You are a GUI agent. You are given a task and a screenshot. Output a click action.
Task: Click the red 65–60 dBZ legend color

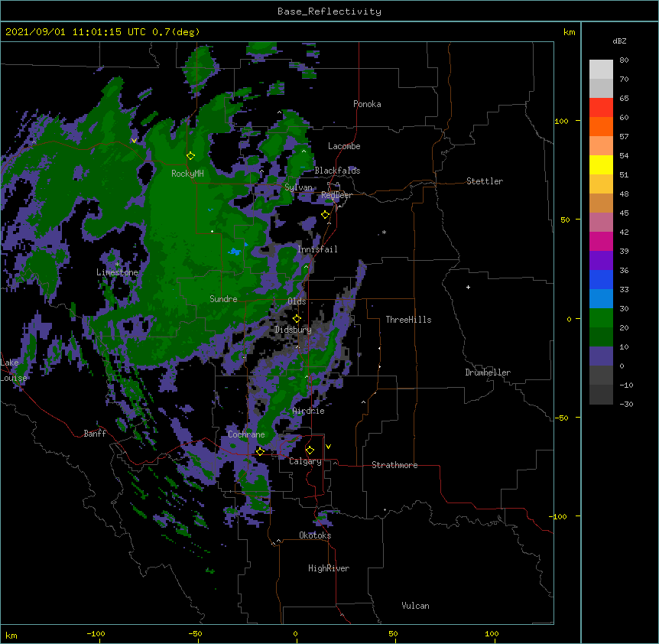point(601,107)
